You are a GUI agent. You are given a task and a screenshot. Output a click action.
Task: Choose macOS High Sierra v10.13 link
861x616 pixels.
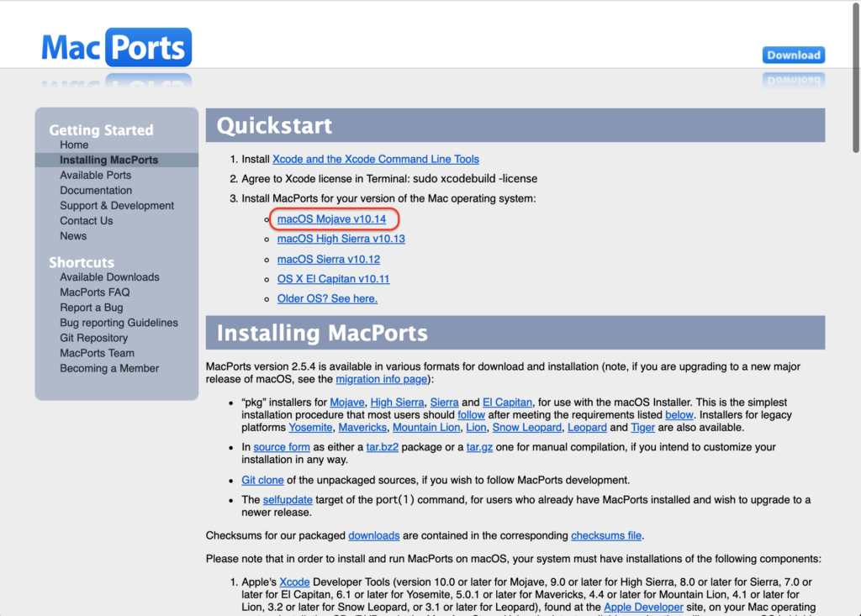coord(341,239)
